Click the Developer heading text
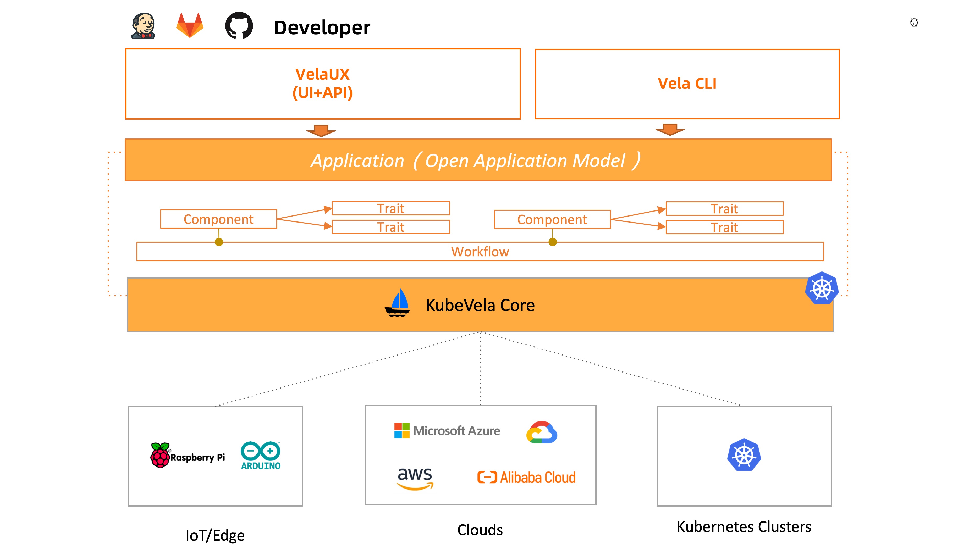 point(322,27)
